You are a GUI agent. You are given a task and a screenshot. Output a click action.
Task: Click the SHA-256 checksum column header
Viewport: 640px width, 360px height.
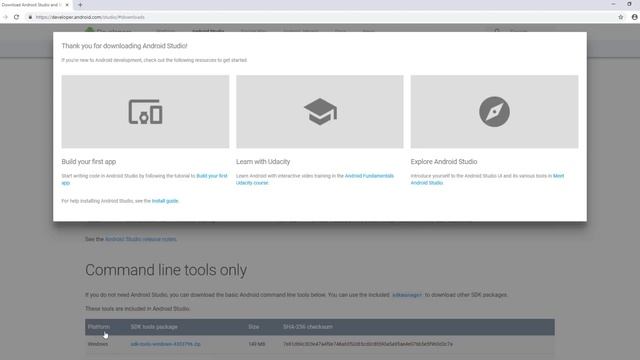tap(308, 327)
